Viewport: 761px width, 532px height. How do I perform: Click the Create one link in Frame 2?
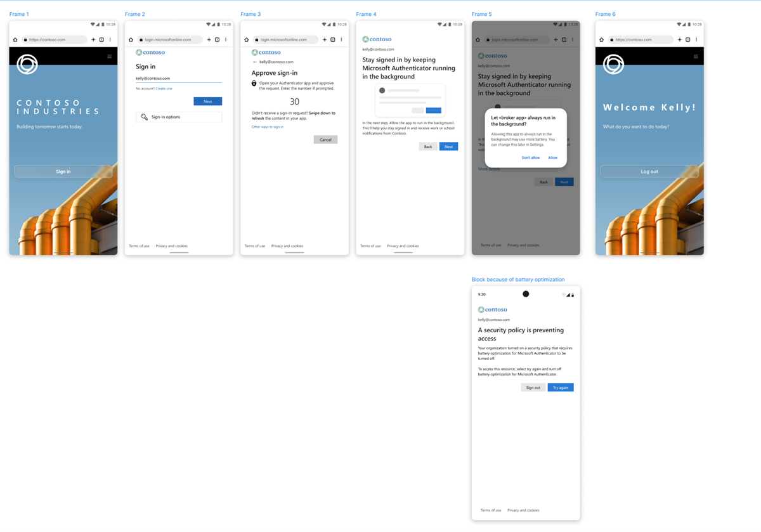(x=164, y=89)
